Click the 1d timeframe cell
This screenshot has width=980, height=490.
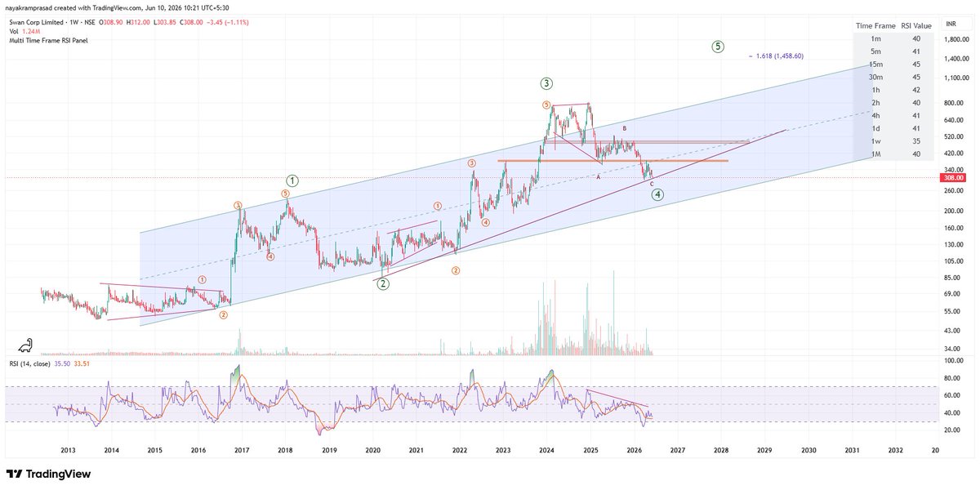(x=875, y=128)
